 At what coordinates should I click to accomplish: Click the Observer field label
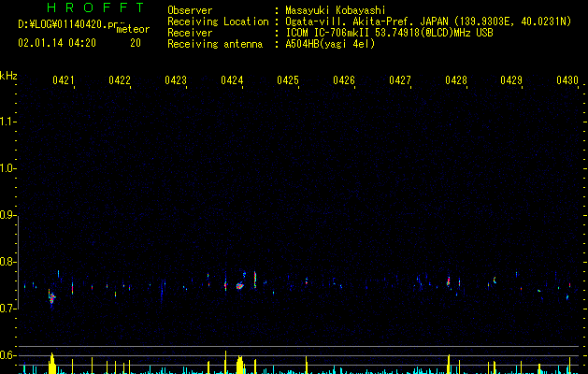point(190,10)
